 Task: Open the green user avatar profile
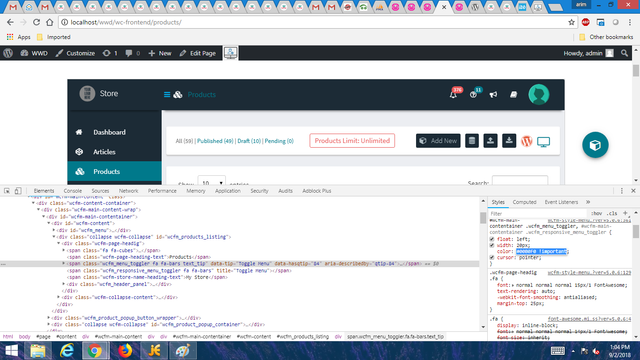coord(539,95)
